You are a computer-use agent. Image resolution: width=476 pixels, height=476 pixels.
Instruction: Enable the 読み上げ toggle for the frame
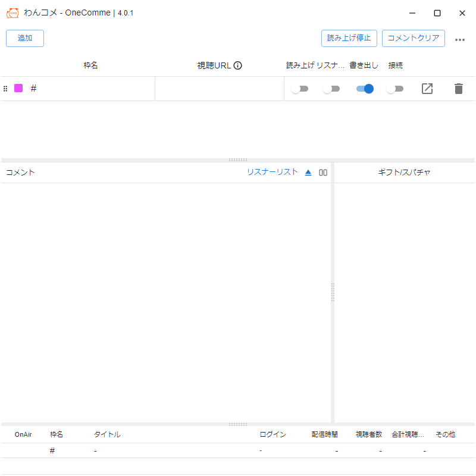[300, 89]
